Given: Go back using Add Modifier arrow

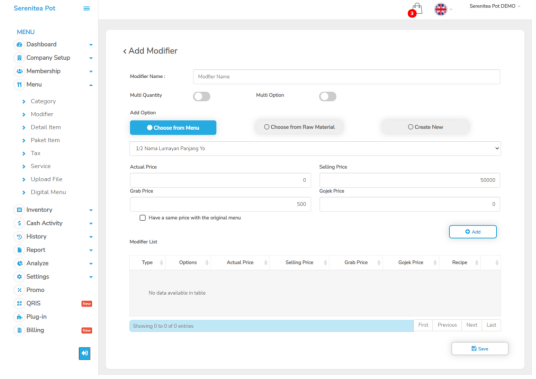Looking at the screenshot, I should 125,51.
